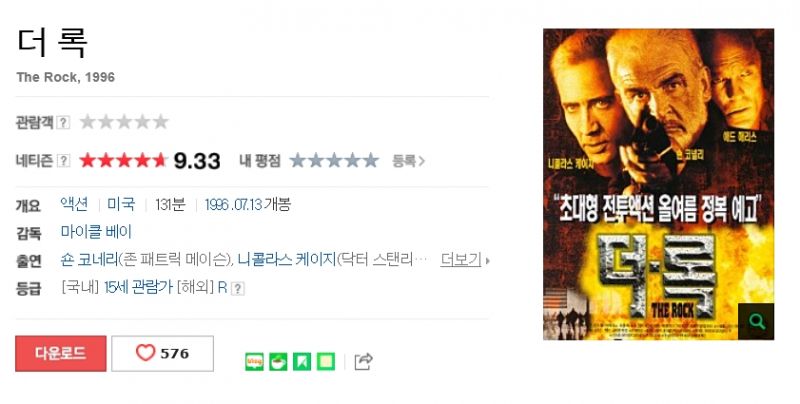Screen dimensions: 800x404
Task: Click the red 다운로드 button
Action: 61,354
